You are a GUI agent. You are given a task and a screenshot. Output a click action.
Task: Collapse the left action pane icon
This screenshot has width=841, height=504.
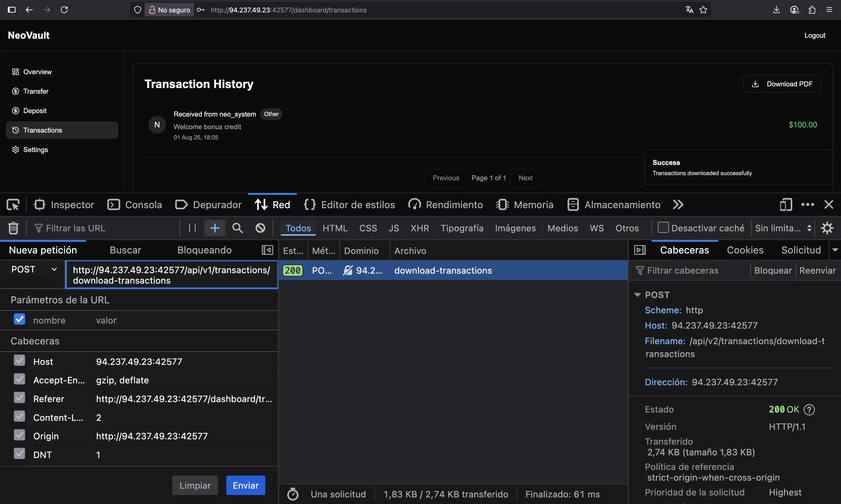pos(267,250)
